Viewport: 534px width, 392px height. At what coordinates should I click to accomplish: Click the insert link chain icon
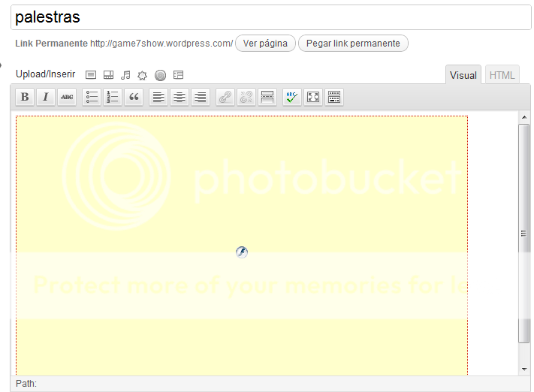point(225,97)
